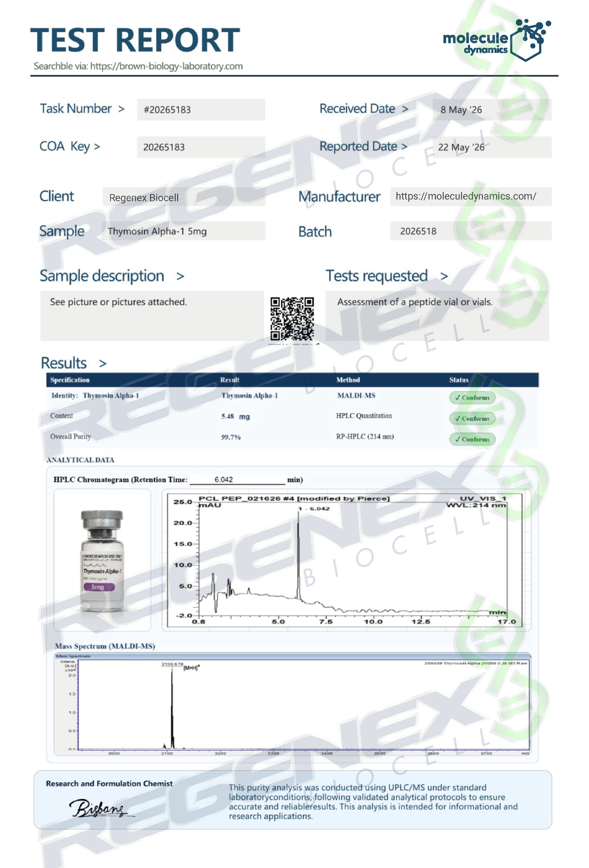Image resolution: width=589 pixels, height=868 pixels.
Task: Click the TEST REPORT title
Action: (x=135, y=40)
